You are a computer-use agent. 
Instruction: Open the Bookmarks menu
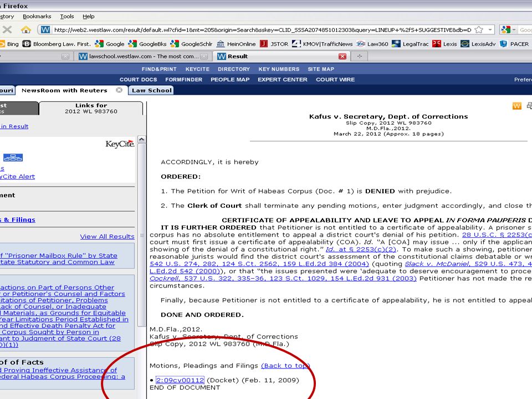coord(37,16)
